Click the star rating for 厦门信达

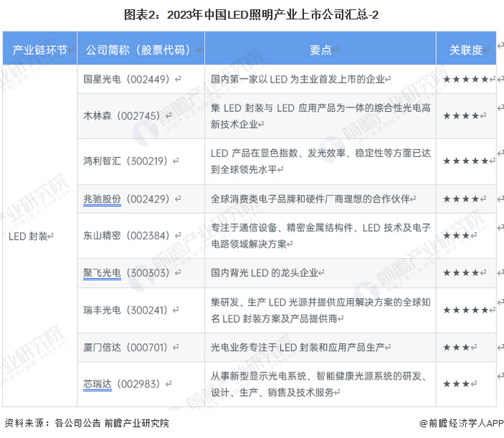click(456, 347)
